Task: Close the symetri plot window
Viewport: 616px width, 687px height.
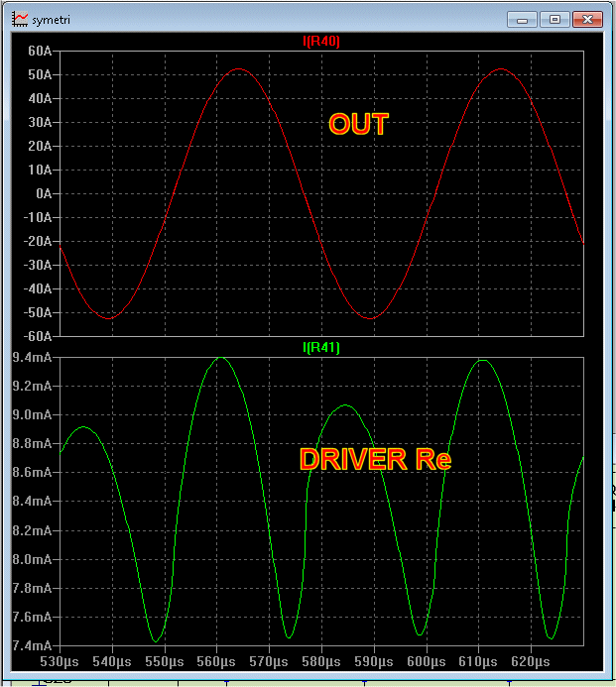Action: 587,20
